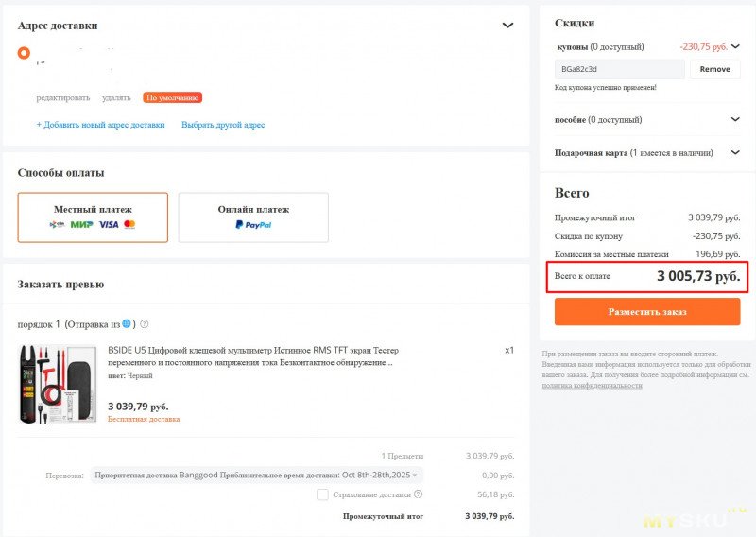The image size is (756, 537).
Task: Collapse the delivery address section chevron
Action: coord(507,26)
